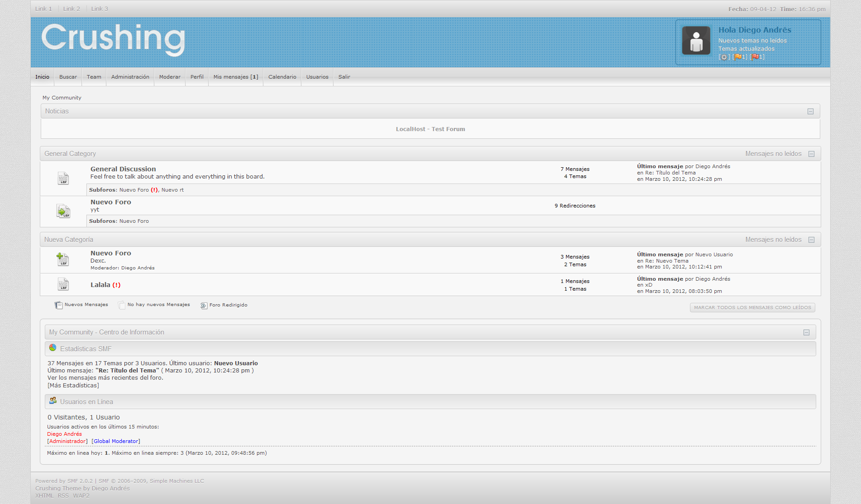Open Mis mensajes in navigation bar
The image size is (861, 504).
click(x=236, y=77)
